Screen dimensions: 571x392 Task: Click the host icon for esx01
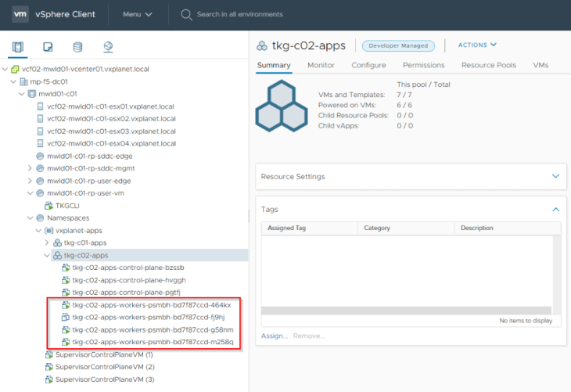[41, 106]
